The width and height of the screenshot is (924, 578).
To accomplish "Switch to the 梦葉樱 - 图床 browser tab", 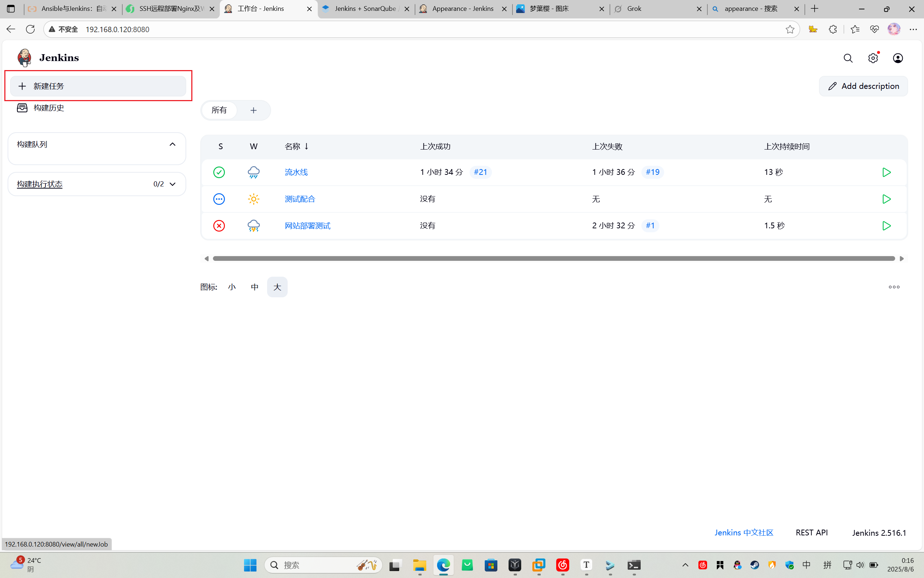I will [x=561, y=9].
